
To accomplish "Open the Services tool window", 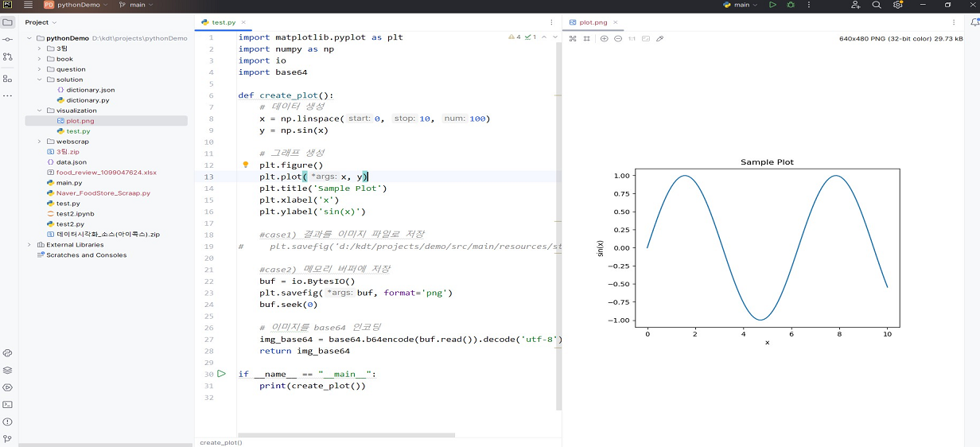I will click(x=8, y=387).
